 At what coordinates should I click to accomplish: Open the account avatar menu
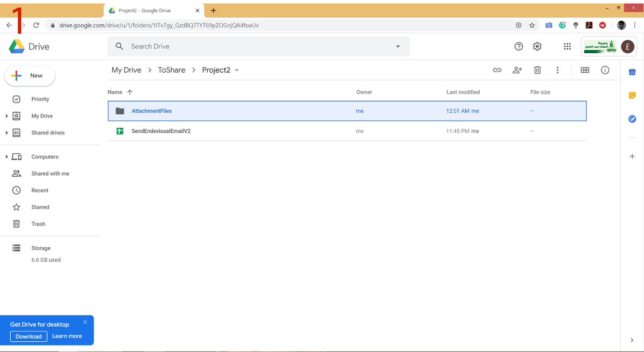(628, 47)
